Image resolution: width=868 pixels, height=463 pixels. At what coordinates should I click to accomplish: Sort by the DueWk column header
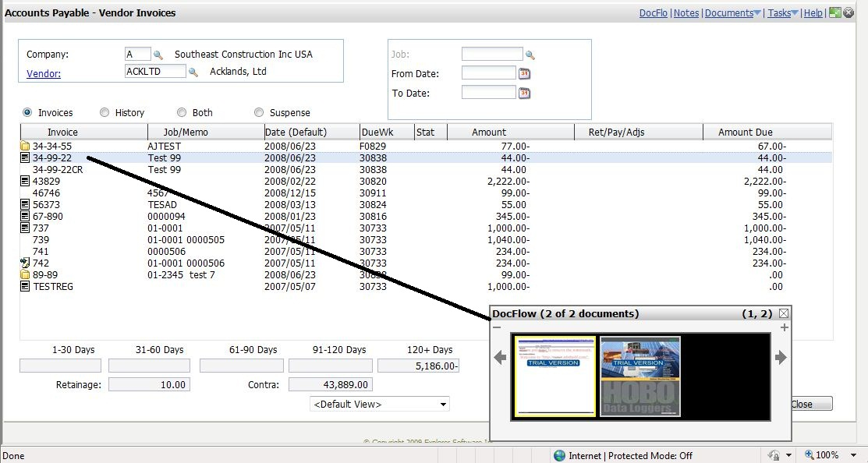[387, 133]
